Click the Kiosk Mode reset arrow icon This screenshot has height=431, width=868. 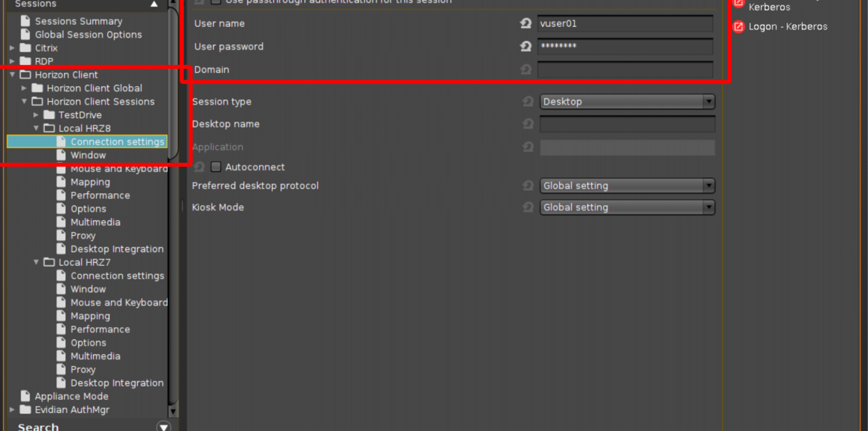[528, 207]
